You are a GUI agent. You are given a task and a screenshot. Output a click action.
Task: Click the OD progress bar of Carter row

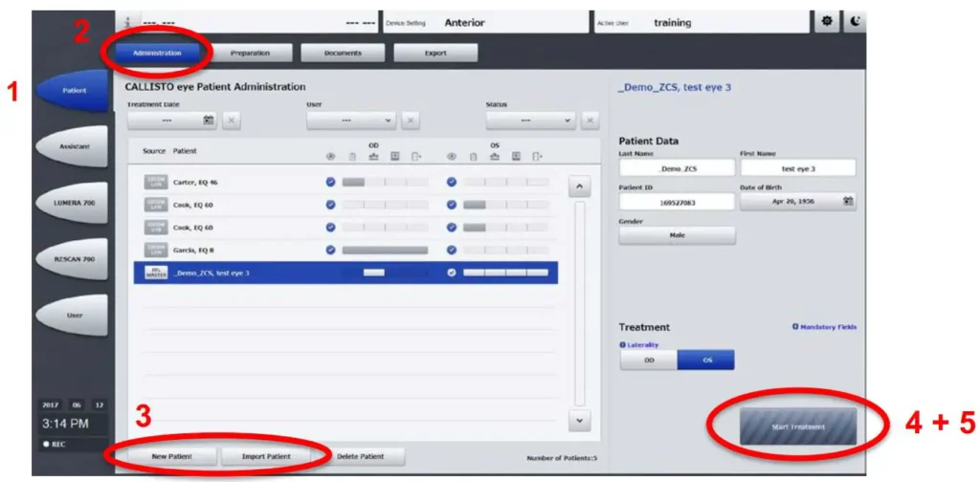(385, 183)
